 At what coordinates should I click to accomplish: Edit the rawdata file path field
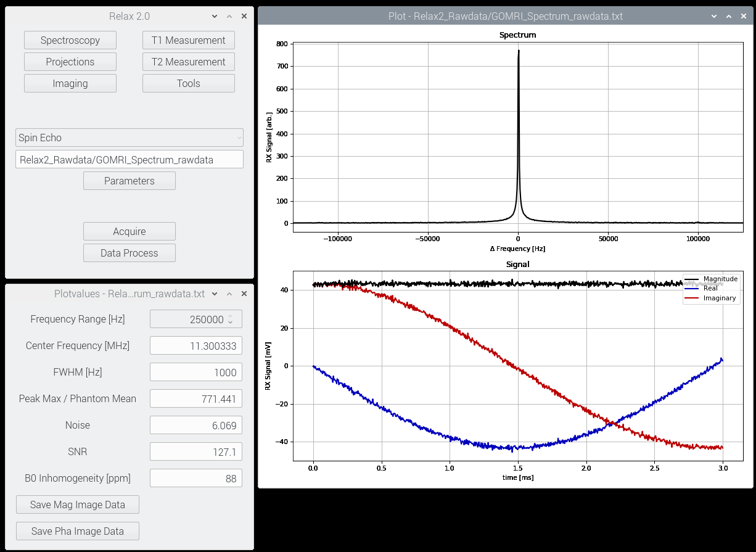pyautogui.click(x=129, y=159)
